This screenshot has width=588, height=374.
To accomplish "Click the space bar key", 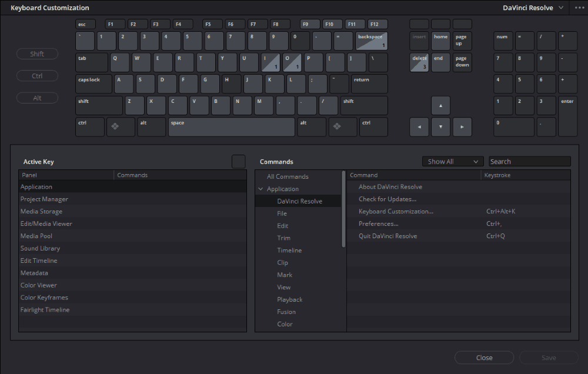I will [232, 127].
